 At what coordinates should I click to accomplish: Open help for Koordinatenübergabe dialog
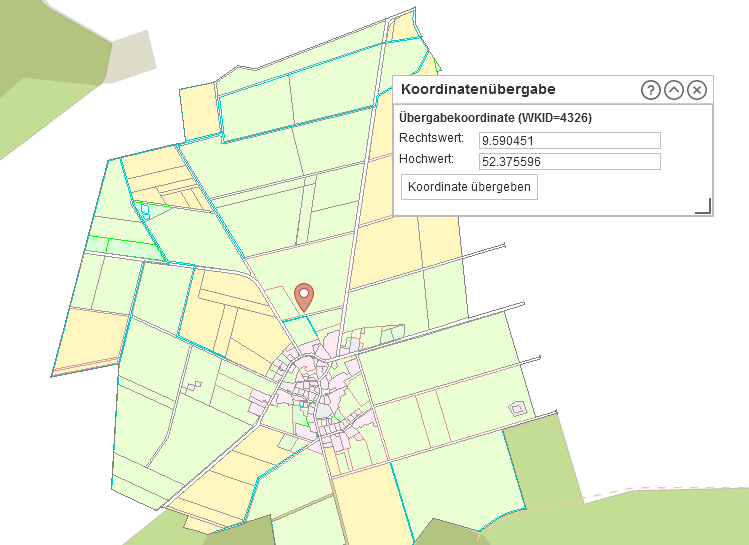tap(651, 90)
